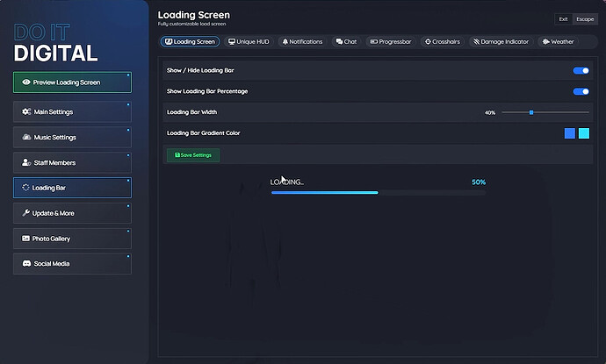Switch to the Unique HUD tab
The width and height of the screenshot is (606, 364).
(x=249, y=42)
